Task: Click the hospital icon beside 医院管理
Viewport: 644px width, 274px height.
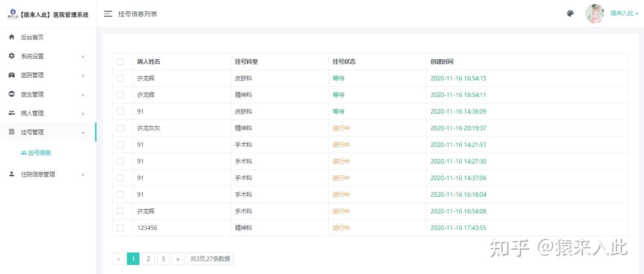Action: point(12,75)
